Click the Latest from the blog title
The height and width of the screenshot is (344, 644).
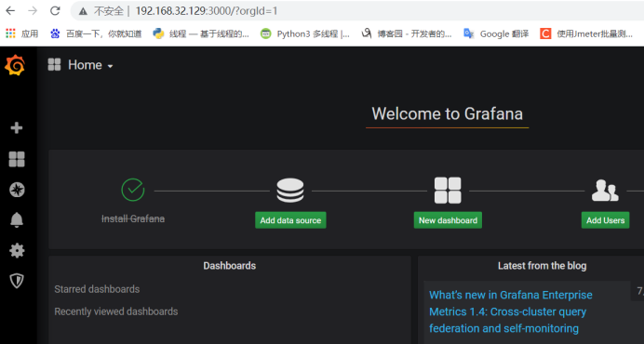pyautogui.click(x=543, y=266)
